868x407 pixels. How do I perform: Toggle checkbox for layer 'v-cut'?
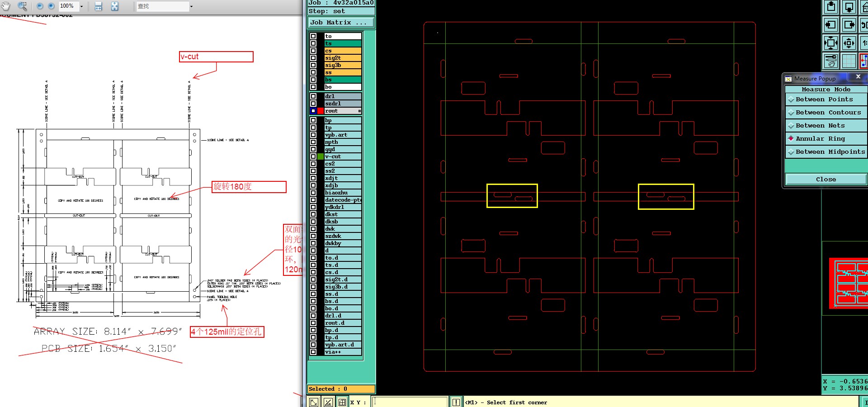313,156
